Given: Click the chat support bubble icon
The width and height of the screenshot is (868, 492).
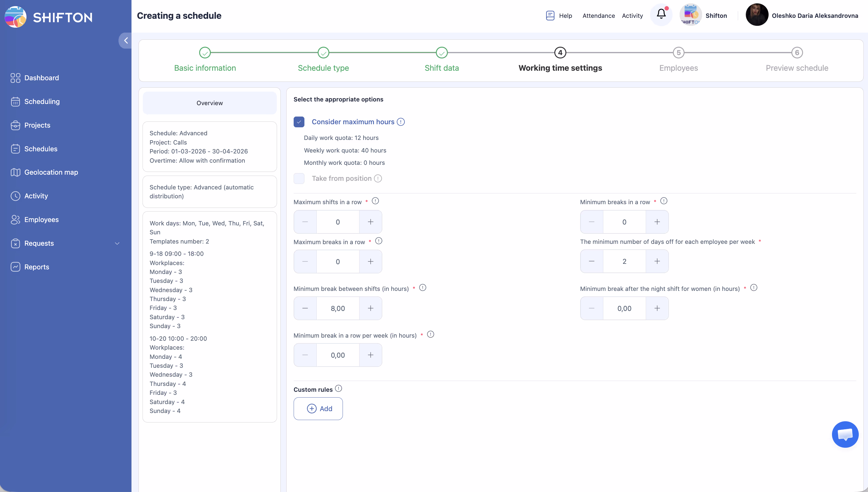Looking at the screenshot, I should point(845,434).
